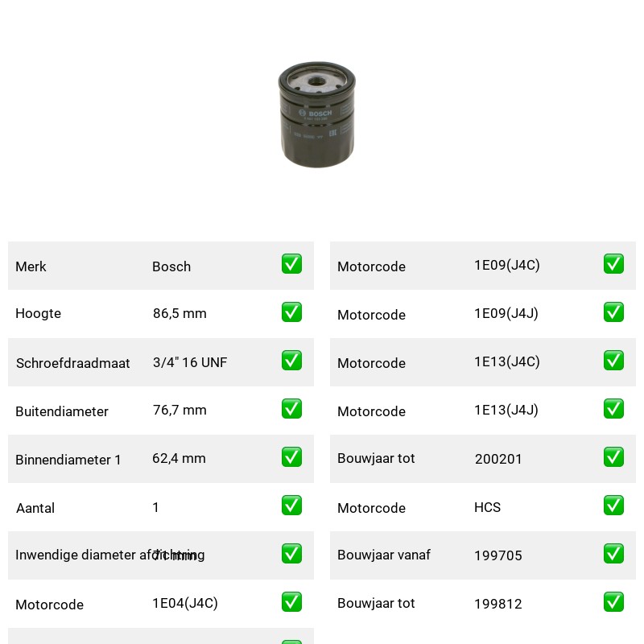Click green checkmark beside Motorcode 1E04(J4C)
The height and width of the screenshot is (644, 644).
pos(291,601)
